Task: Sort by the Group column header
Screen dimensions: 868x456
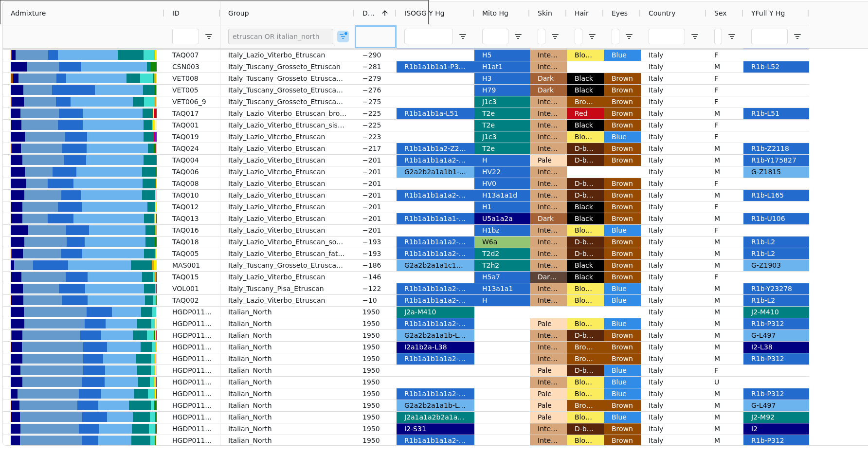Action: pyautogui.click(x=238, y=13)
